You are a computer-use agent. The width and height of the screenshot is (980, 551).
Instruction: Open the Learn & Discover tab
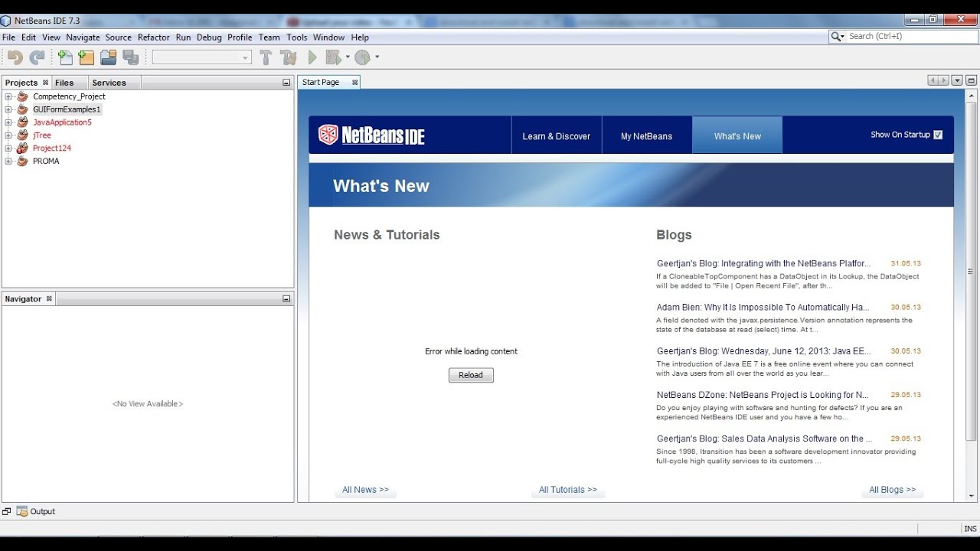point(557,135)
